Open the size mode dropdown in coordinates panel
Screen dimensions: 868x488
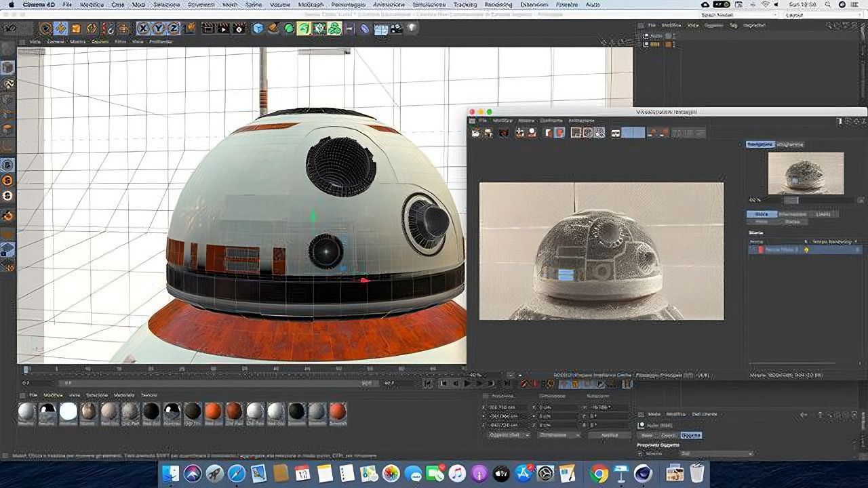point(559,434)
